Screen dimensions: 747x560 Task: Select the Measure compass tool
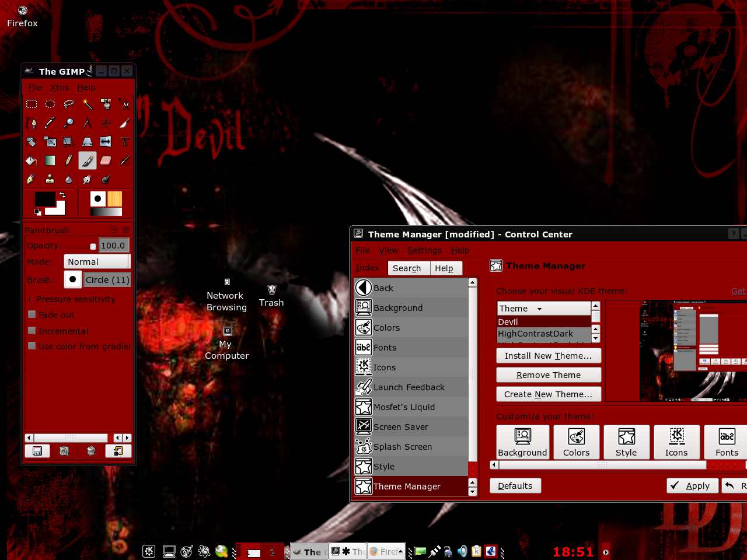pos(88,123)
